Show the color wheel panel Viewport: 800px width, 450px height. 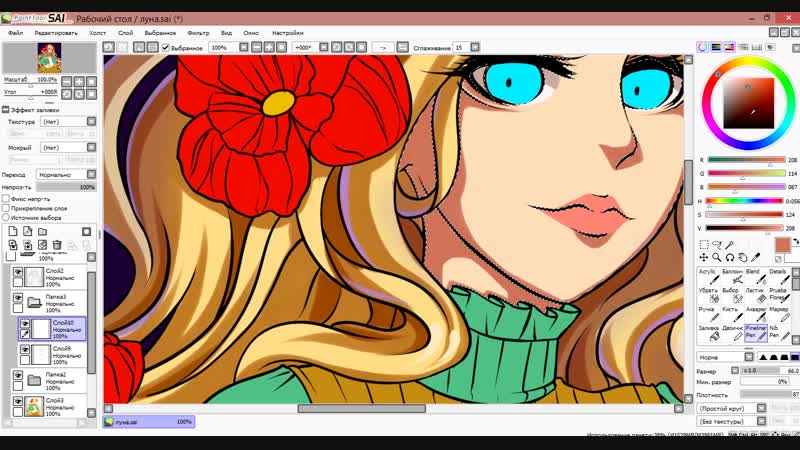pos(703,47)
